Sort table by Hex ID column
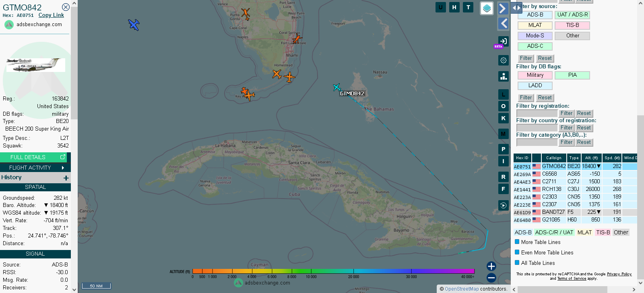Image resolution: width=644 pixels, height=293 pixels. pos(522,158)
